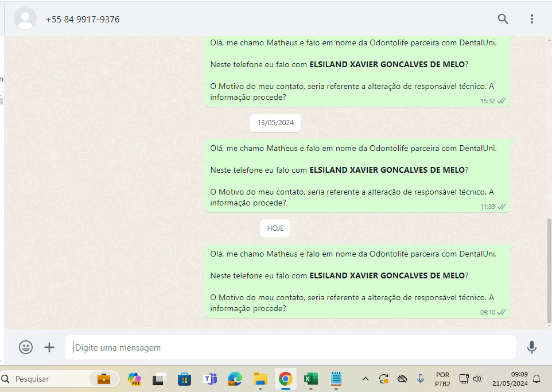Click read receipt checkmarks on 15:32 message
The width and height of the screenshot is (552, 392).
(502, 101)
